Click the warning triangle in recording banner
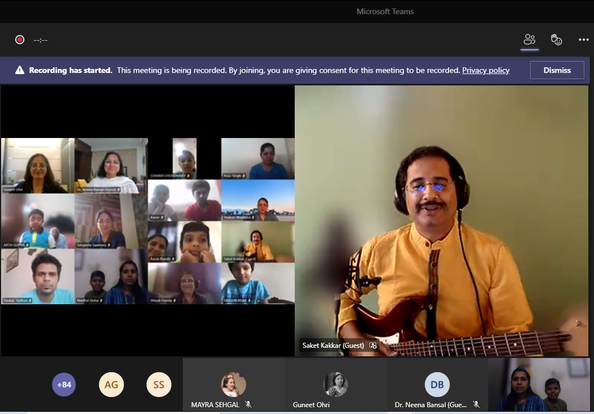 coord(20,70)
